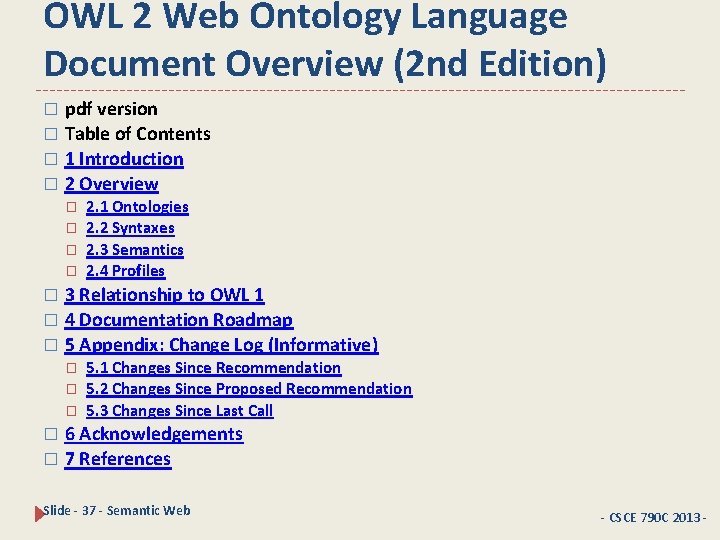The height and width of the screenshot is (540, 720).
Task: Go to 2.3 Semantics section link
Action: coord(135,250)
